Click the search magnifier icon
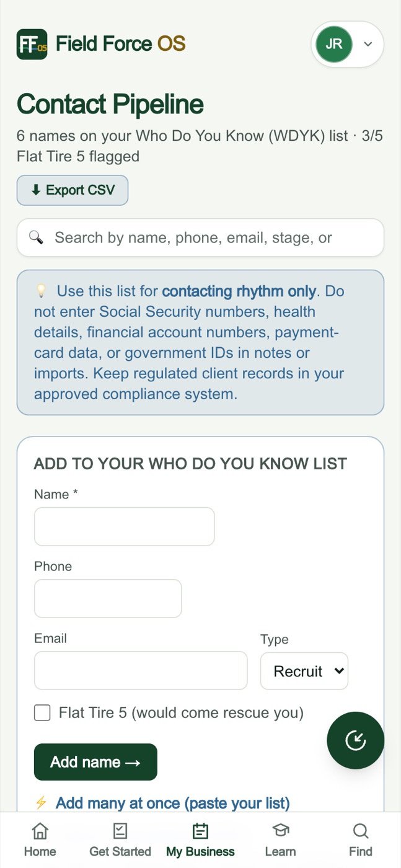The width and height of the screenshot is (401, 868). [36, 237]
